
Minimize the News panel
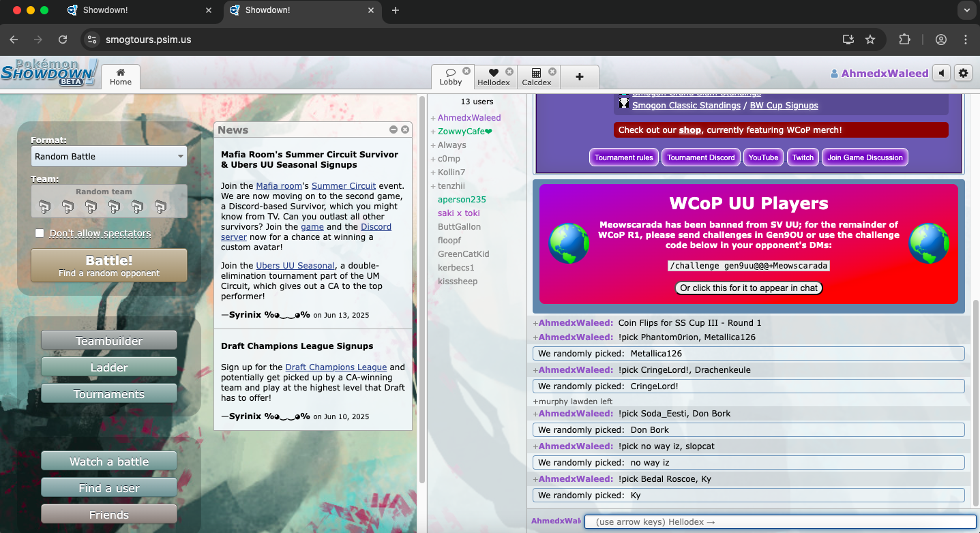click(394, 130)
